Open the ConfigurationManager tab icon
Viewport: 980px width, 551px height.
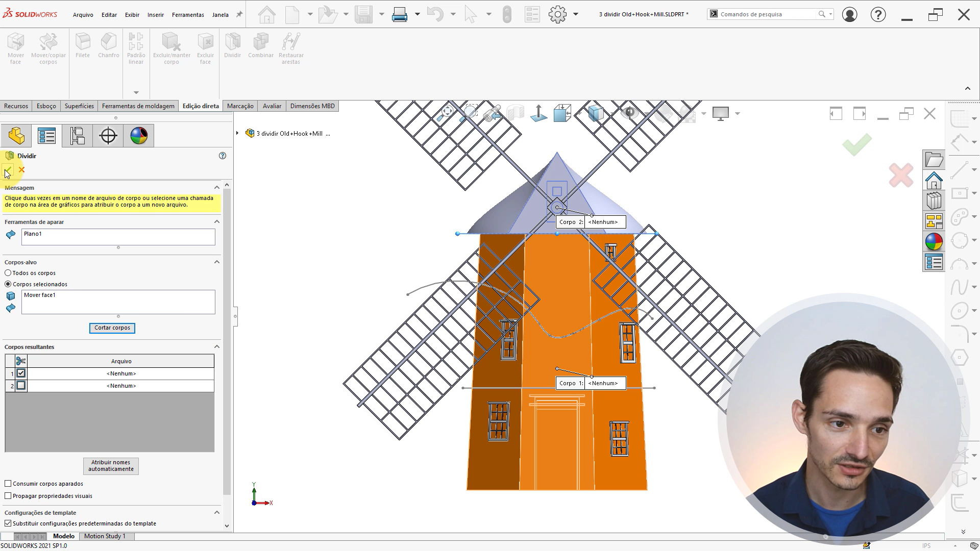click(77, 136)
